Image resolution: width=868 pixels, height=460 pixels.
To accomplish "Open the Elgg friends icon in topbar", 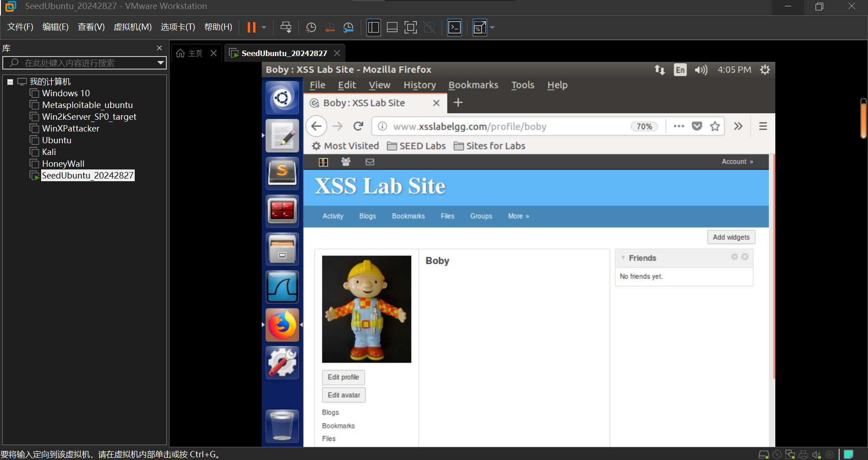I will pyautogui.click(x=346, y=162).
